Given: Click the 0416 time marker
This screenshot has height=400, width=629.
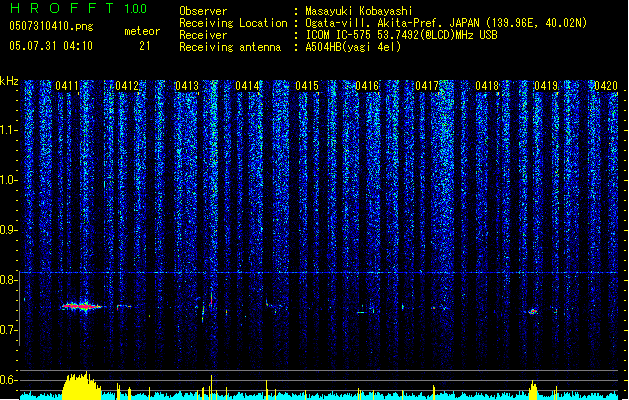Looking at the screenshot, I should pos(367,86).
